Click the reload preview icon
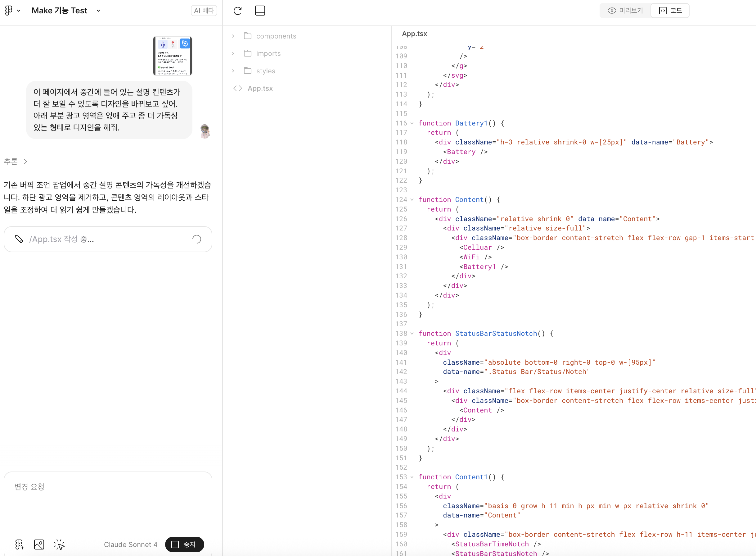The image size is (756, 556). tap(237, 11)
